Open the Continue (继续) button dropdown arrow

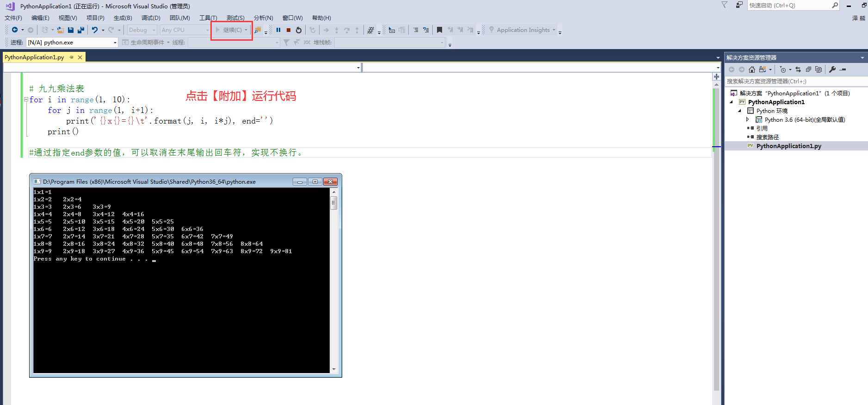pos(246,30)
